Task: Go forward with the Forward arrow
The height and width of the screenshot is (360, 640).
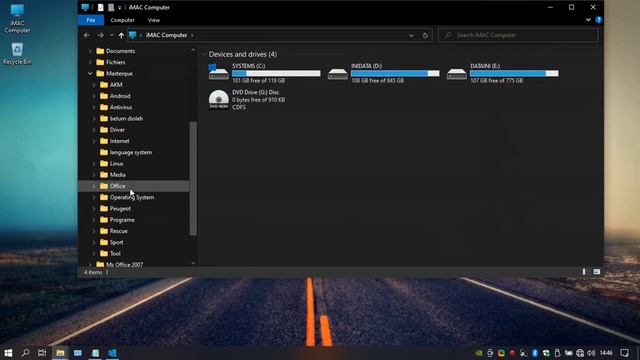Action: point(100,35)
